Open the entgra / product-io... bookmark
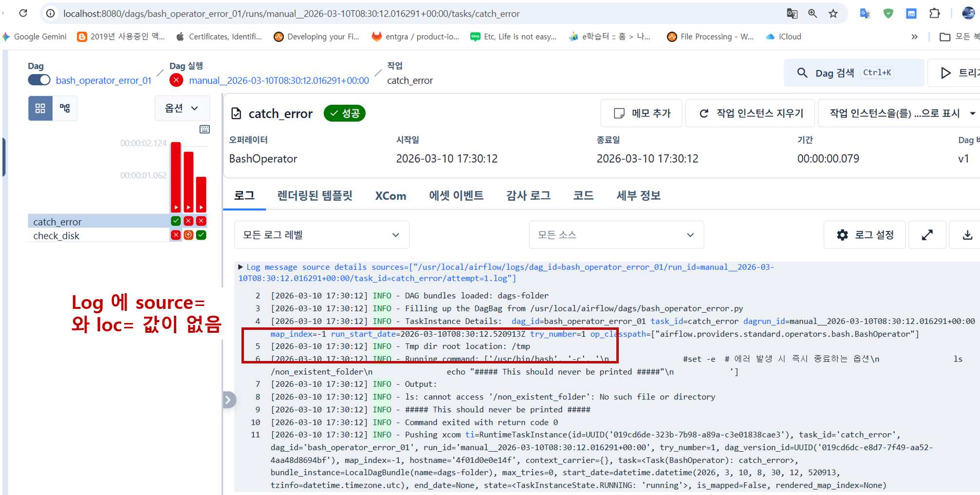The width and height of the screenshot is (980, 495). (415, 37)
